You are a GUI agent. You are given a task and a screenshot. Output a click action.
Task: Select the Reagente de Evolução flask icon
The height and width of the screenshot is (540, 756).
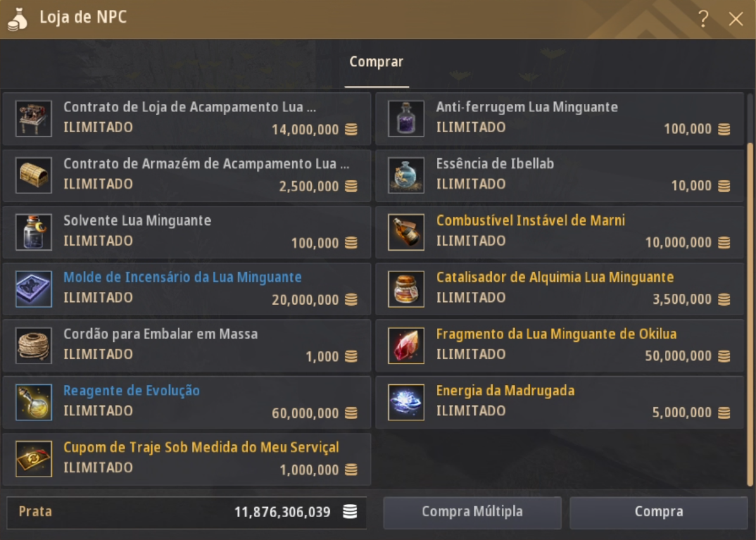[34, 403]
